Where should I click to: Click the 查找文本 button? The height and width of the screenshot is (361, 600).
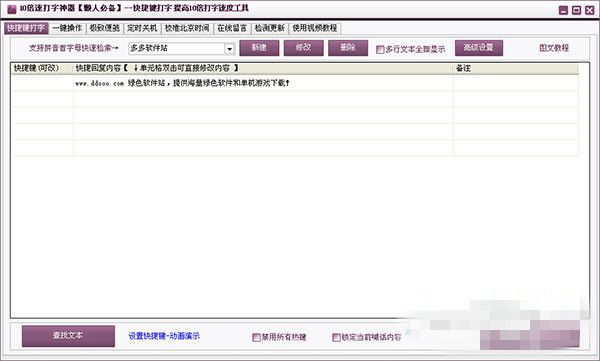(68, 336)
